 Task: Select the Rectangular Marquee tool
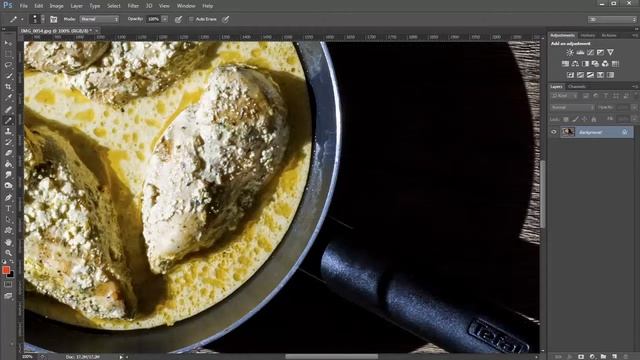[8, 54]
